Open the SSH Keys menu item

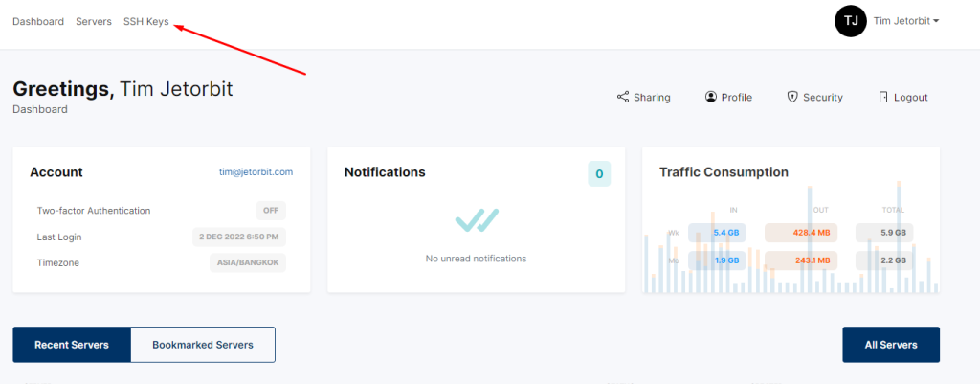pyautogui.click(x=146, y=21)
